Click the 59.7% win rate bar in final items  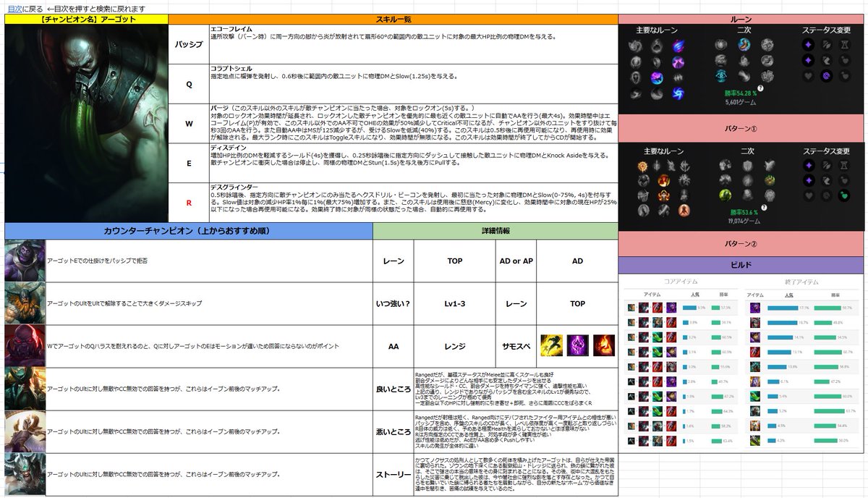(x=827, y=308)
